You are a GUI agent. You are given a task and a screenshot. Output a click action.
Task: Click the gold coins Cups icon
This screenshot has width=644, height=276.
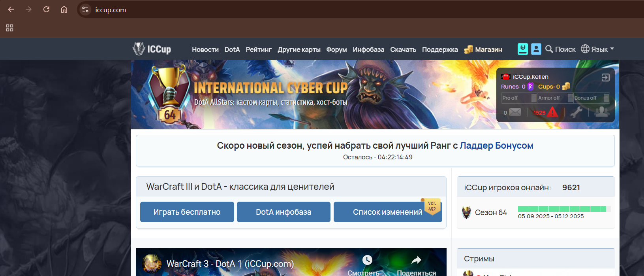coord(566,86)
